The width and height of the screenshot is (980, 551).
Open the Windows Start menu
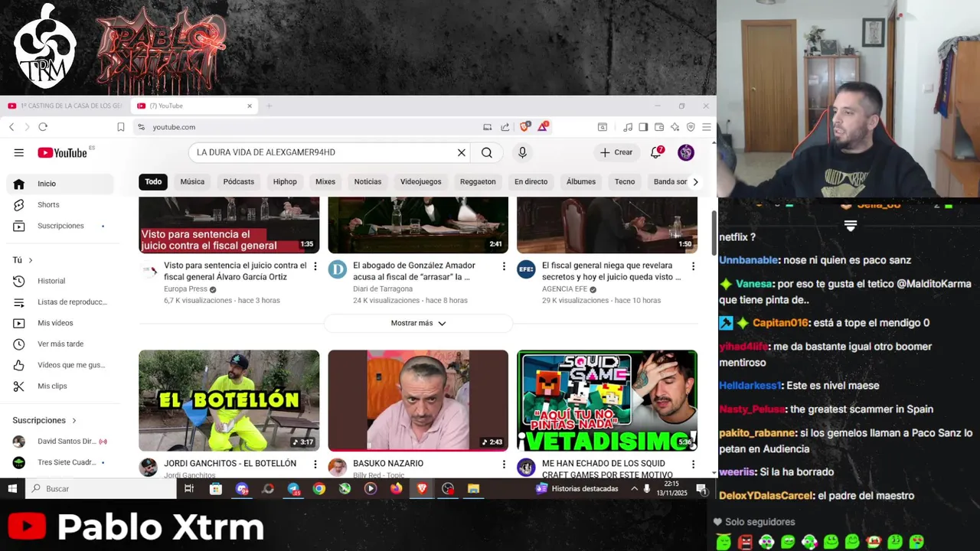point(12,488)
